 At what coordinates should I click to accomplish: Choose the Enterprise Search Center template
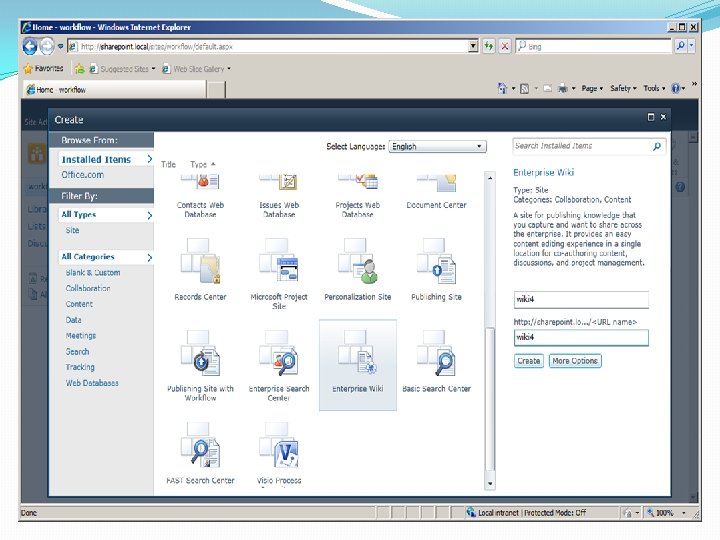click(279, 366)
